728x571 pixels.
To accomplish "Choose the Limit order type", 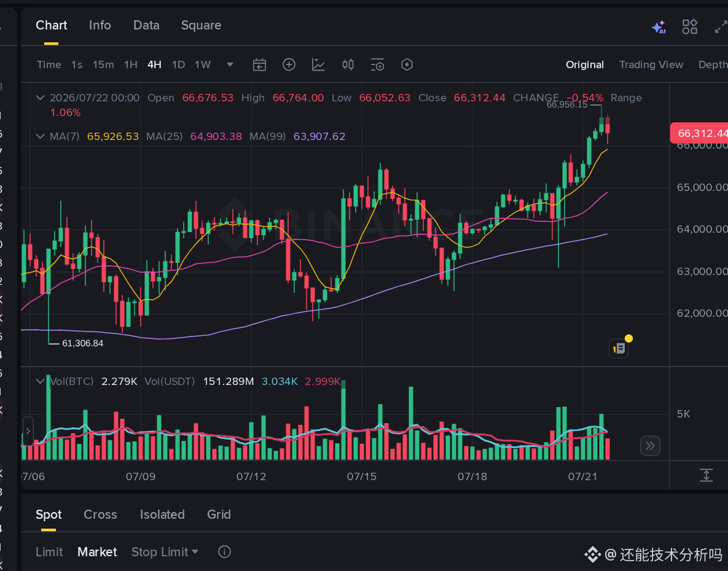I will click(x=49, y=552).
